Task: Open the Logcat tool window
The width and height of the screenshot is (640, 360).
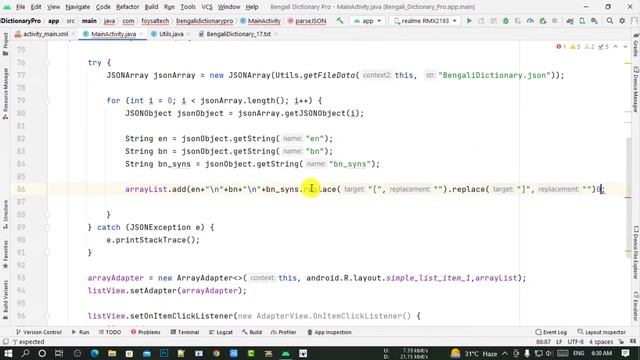Action: click(221, 332)
